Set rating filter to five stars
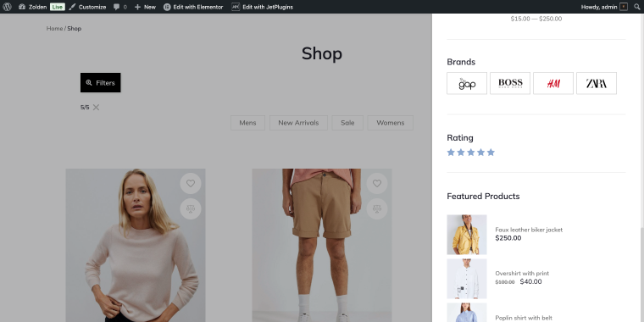The width and height of the screenshot is (644, 322). pos(491,153)
